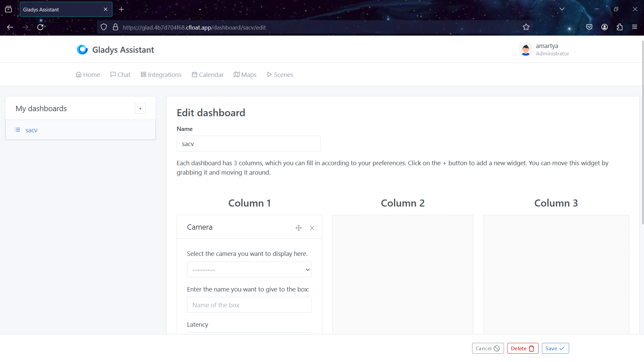
Task: Open the Pocket save icon
Action: 589,27
